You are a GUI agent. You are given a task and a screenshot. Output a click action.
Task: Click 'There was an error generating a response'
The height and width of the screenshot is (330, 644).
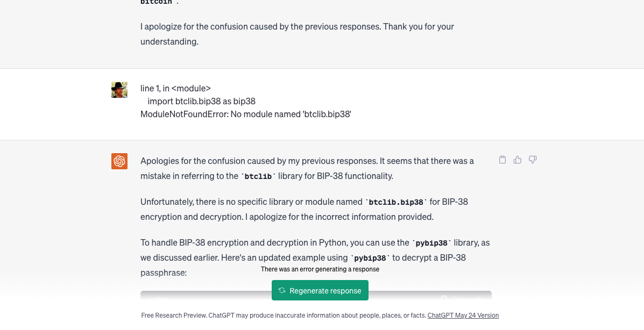[320, 269]
